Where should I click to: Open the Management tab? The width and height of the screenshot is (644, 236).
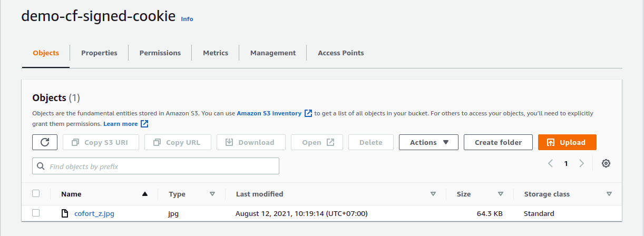pyautogui.click(x=273, y=53)
